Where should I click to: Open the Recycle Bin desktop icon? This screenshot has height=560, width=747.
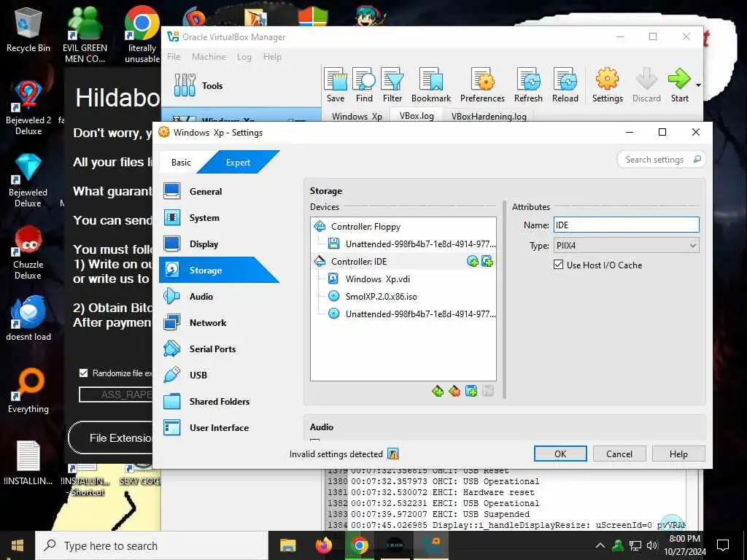(28, 29)
